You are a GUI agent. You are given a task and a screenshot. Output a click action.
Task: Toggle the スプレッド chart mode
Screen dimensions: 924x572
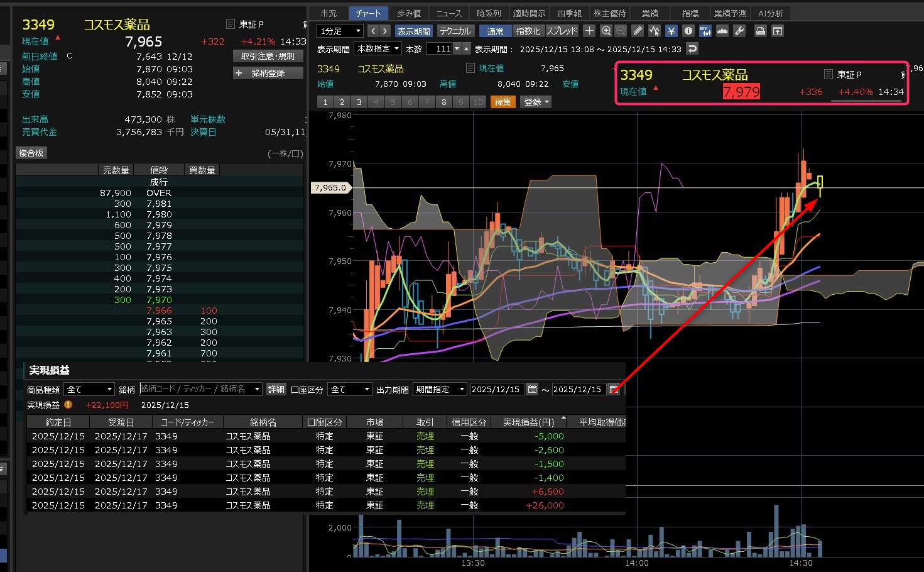(562, 31)
